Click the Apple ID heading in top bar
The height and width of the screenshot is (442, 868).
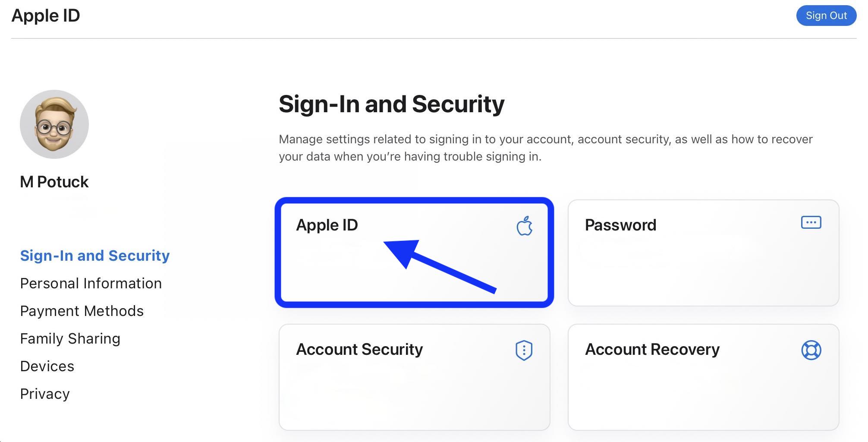[x=46, y=16]
